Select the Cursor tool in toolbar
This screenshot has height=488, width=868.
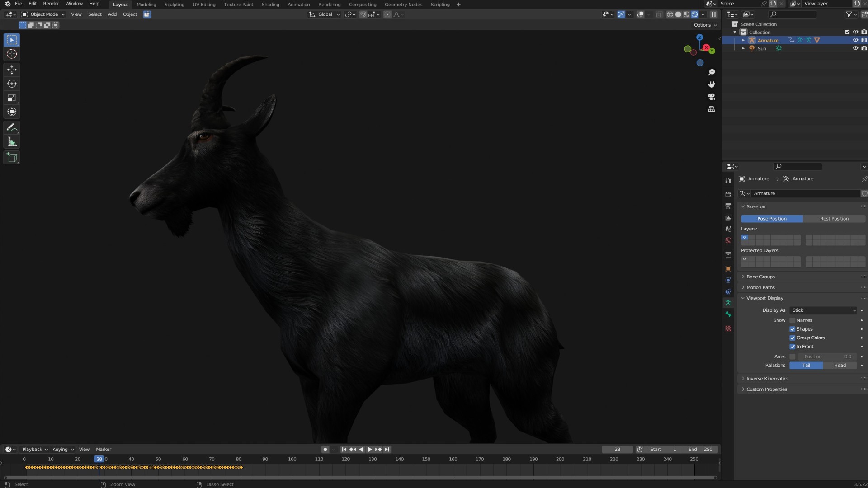tap(12, 54)
